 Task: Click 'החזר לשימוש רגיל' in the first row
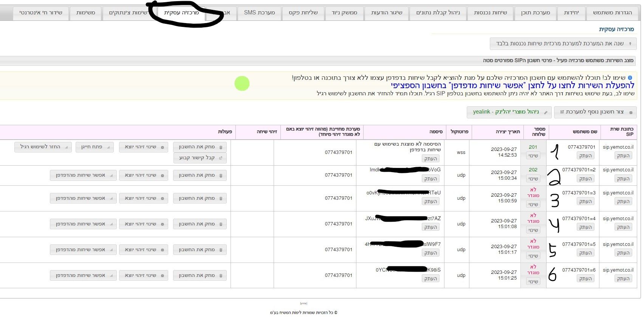pyautogui.click(x=43, y=147)
